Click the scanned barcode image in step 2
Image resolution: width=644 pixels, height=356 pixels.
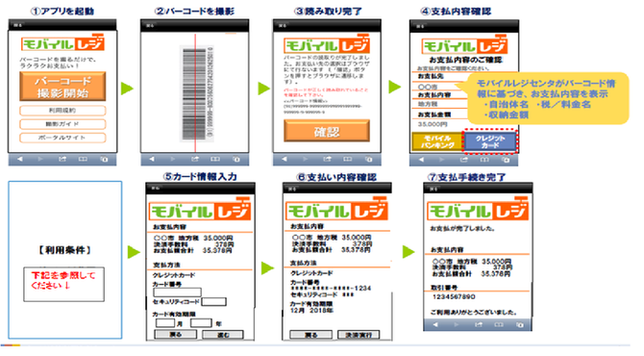pos(197,93)
